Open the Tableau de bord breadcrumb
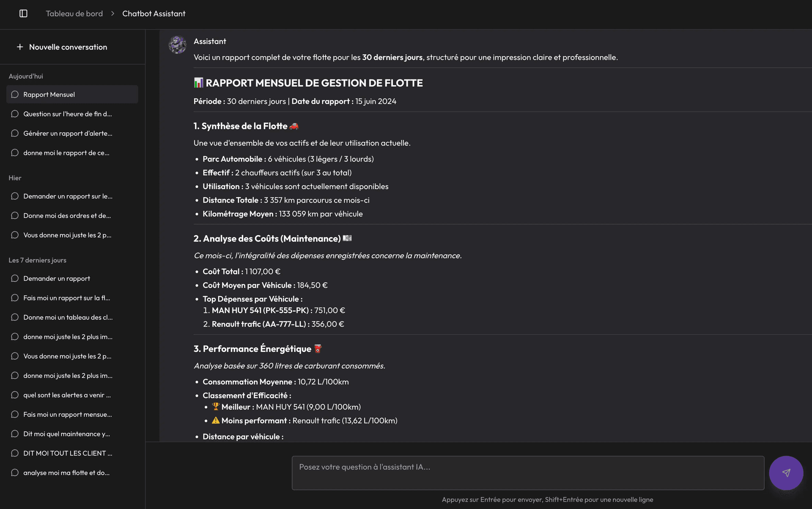812x509 pixels. (74, 13)
